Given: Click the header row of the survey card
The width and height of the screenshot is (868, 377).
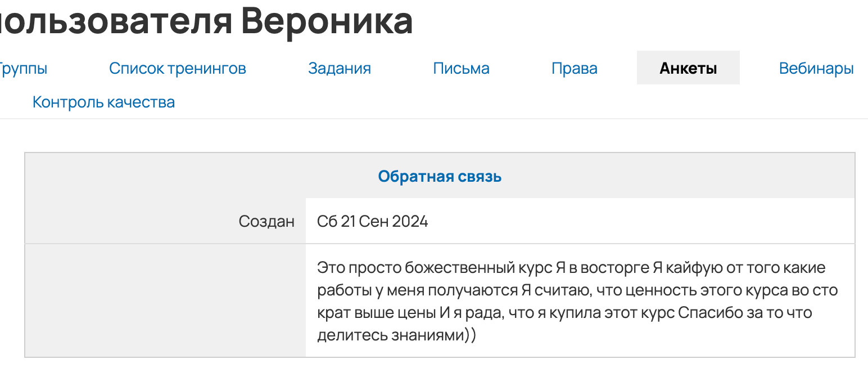Looking at the screenshot, I should pyautogui.click(x=440, y=176).
